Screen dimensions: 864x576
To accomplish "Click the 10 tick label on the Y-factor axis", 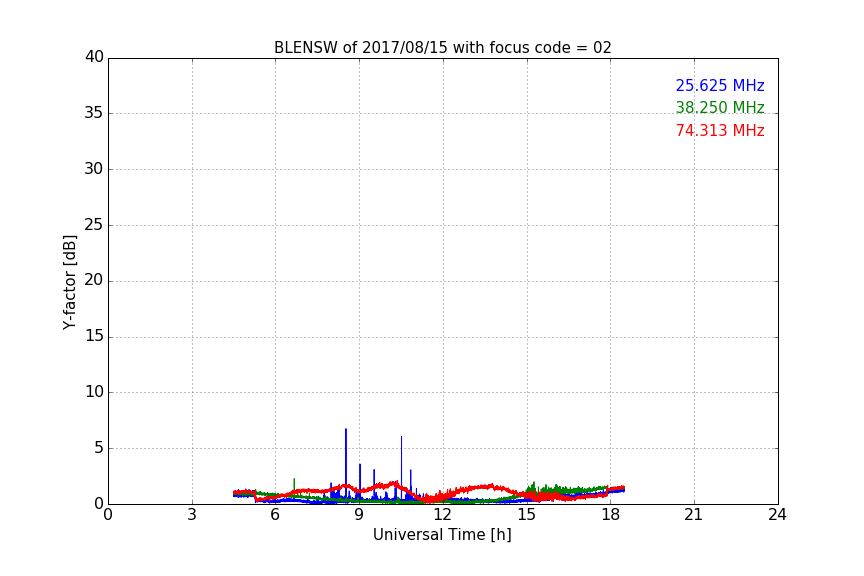I will [x=94, y=392].
